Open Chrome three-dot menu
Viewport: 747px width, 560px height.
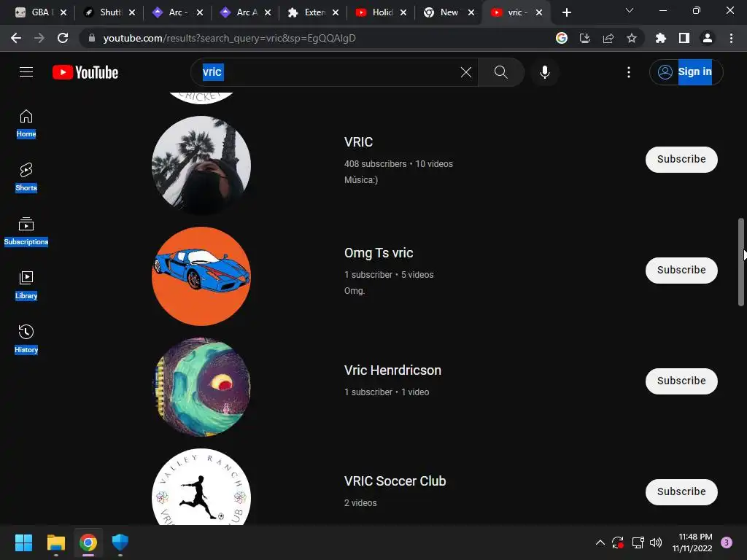(731, 38)
